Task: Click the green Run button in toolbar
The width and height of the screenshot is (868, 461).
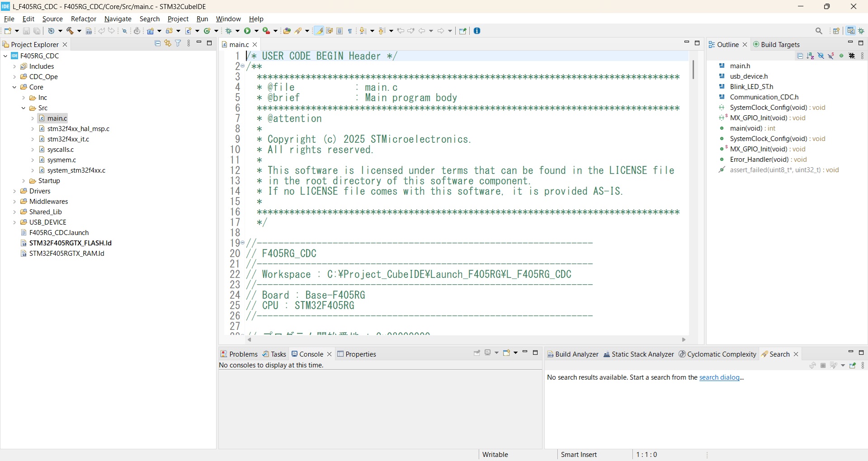Action: coord(247,31)
